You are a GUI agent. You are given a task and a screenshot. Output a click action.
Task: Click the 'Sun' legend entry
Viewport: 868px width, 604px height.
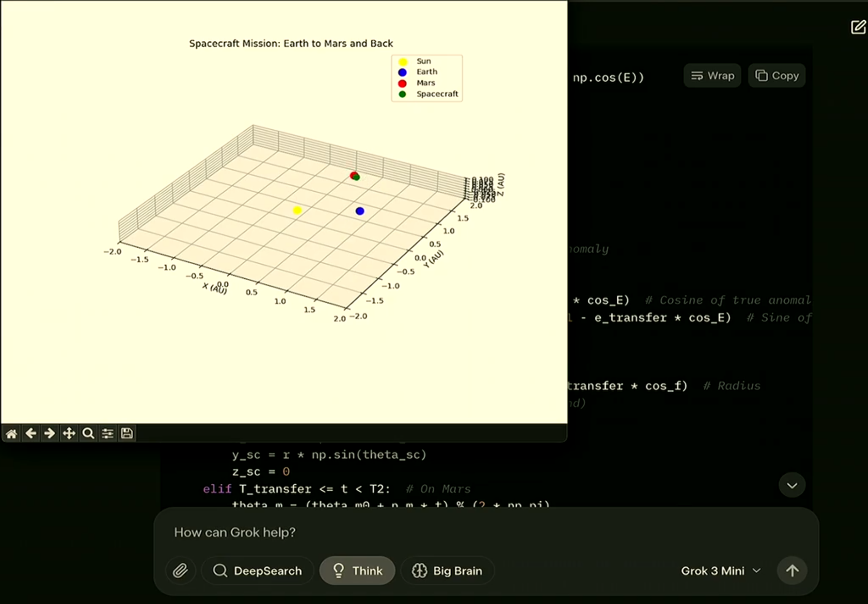pyautogui.click(x=423, y=61)
